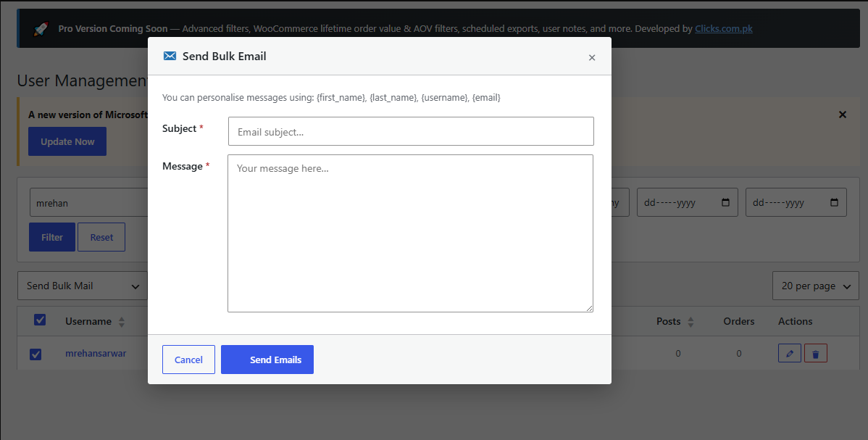The height and width of the screenshot is (440, 868).
Task: Open the 20 per page dropdown
Action: point(815,286)
